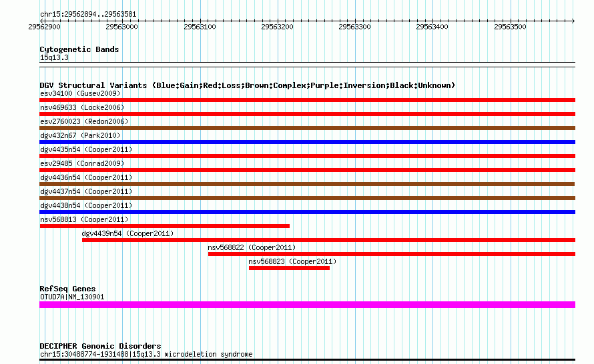Click the ruler's right arrow end

point(573,21)
